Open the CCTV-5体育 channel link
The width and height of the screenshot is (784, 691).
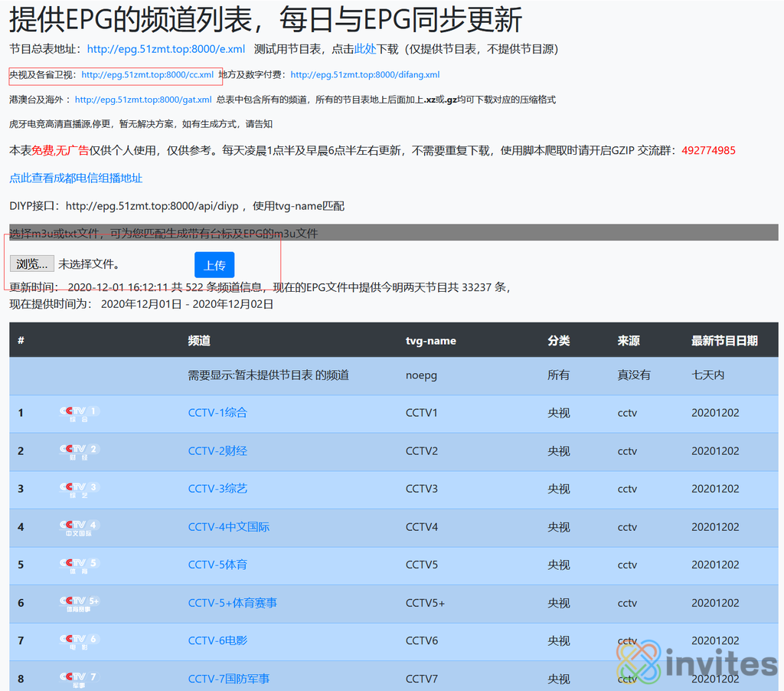217,565
